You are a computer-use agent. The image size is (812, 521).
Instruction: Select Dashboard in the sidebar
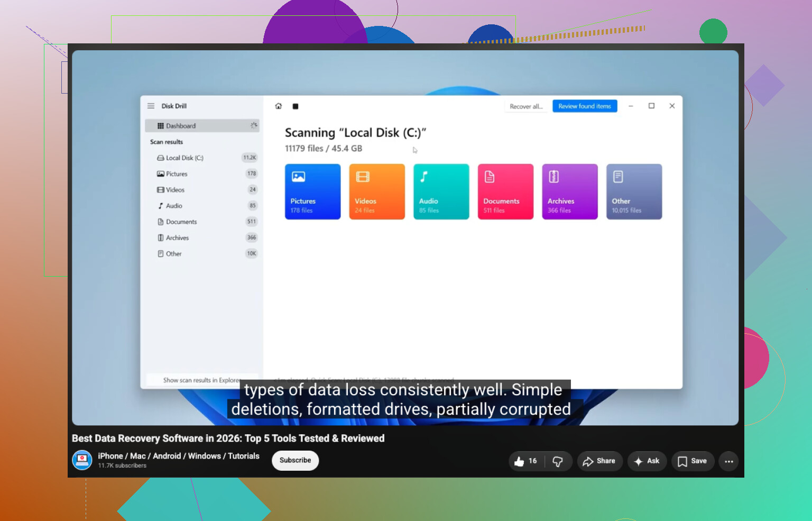click(x=202, y=126)
